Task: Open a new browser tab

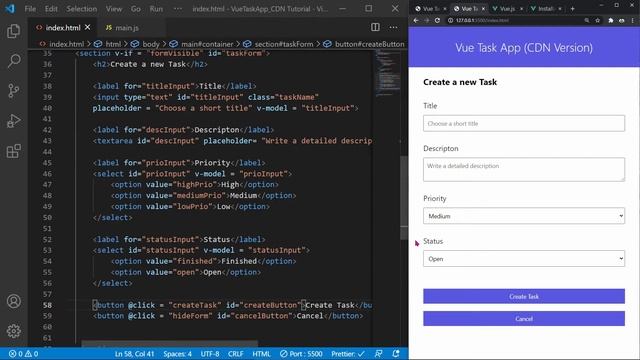Action: 572,9
